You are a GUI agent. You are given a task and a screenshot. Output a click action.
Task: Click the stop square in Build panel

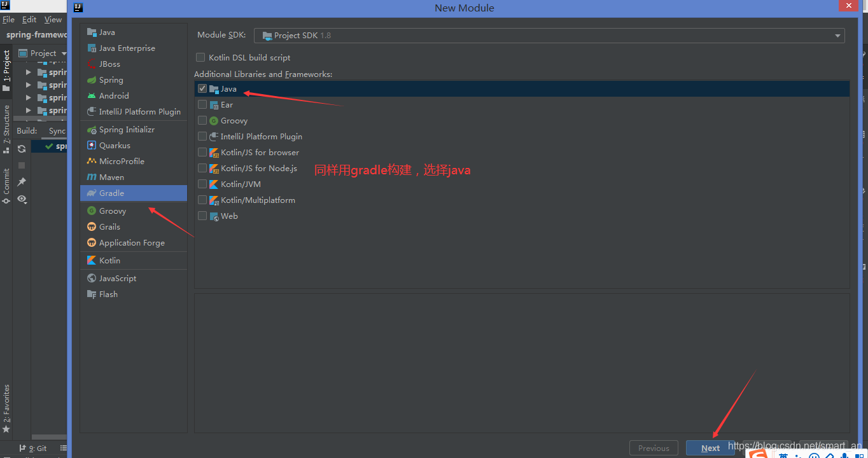[22, 165]
